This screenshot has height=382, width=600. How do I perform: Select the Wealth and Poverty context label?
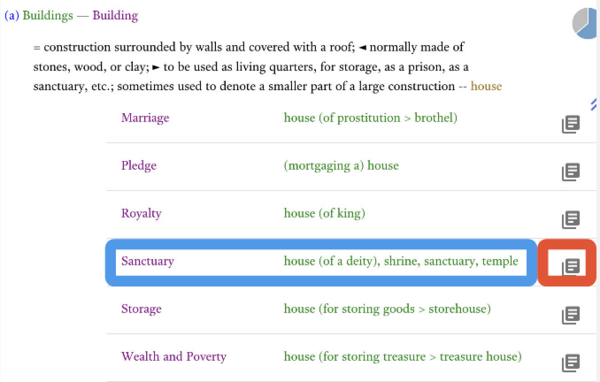coord(174,357)
